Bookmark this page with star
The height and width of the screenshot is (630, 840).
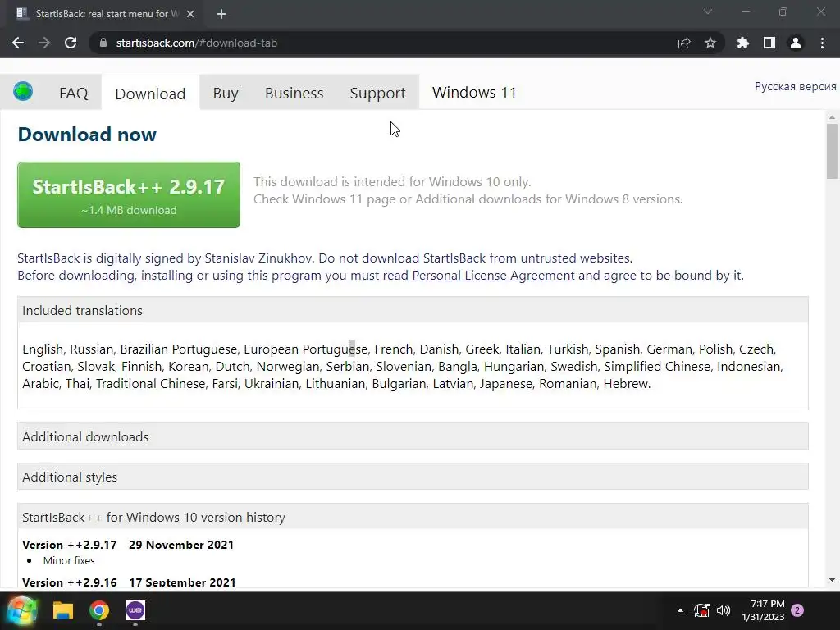tap(710, 43)
